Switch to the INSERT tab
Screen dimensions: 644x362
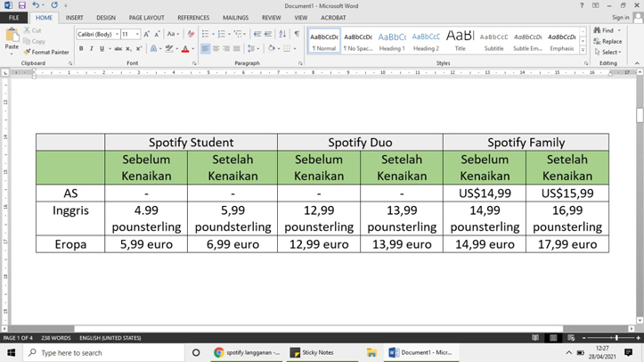tap(74, 18)
